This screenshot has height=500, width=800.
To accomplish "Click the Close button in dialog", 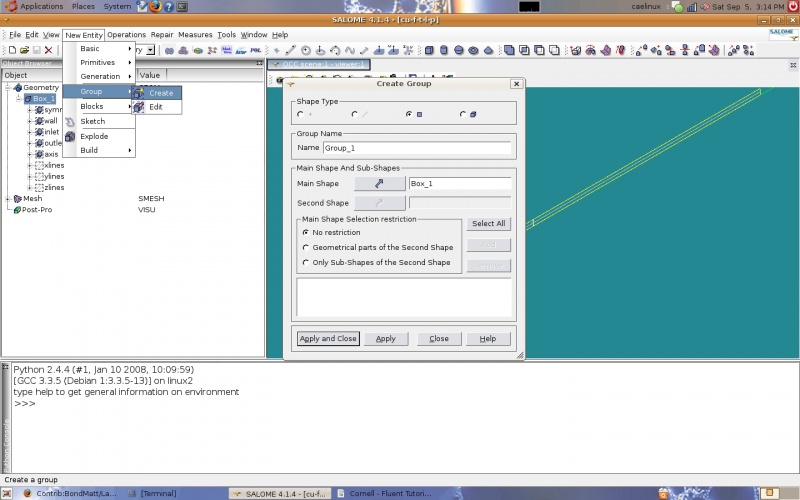I will [x=439, y=339].
